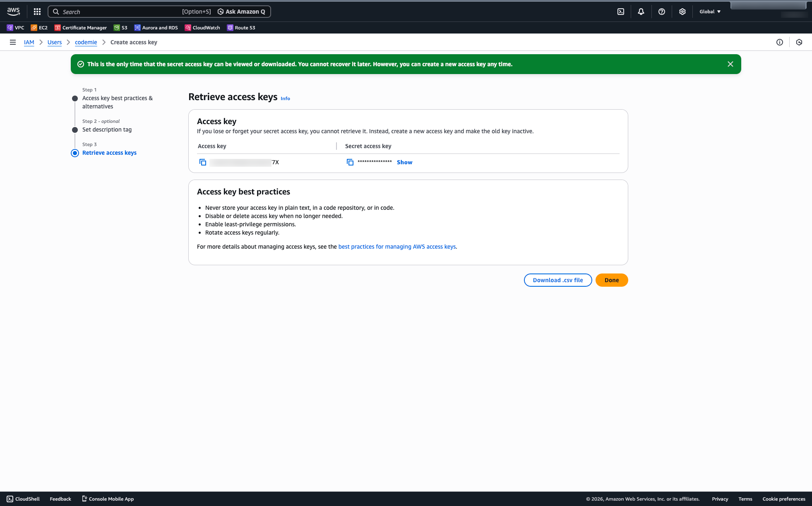Screen dimensions: 812x506
Task: Open Route 53 from the favorites bar
Action: pos(241,28)
